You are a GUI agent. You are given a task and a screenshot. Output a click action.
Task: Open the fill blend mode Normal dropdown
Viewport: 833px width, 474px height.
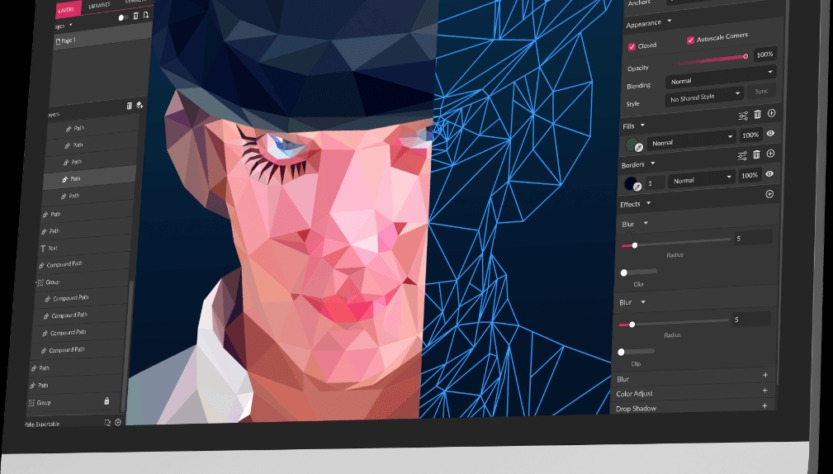coord(691,140)
